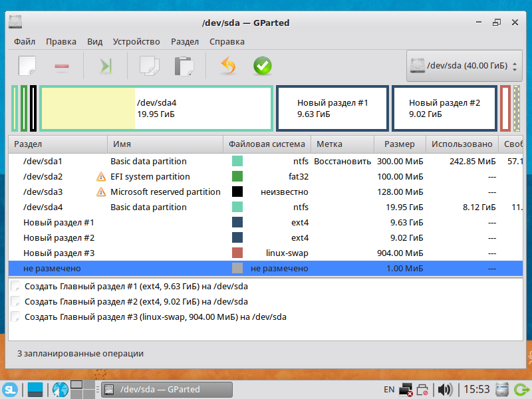Click the show desktop icon on the taskbar
Image resolution: width=532 pixels, height=399 pixels.
click(35, 390)
